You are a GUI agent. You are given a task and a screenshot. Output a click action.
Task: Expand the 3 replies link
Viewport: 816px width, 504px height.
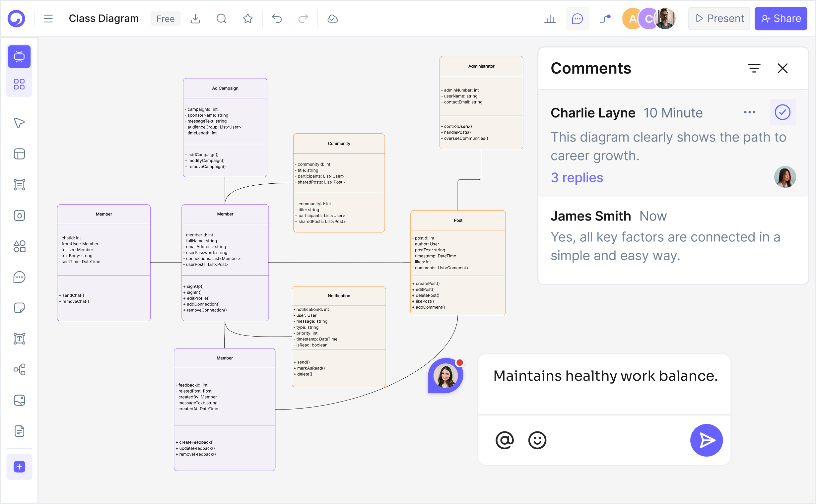577,178
